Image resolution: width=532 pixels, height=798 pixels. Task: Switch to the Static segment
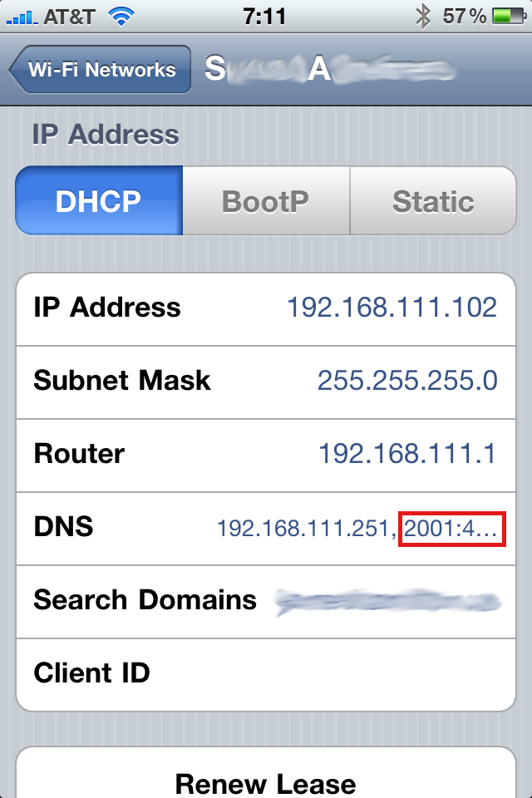click(433, 200)
